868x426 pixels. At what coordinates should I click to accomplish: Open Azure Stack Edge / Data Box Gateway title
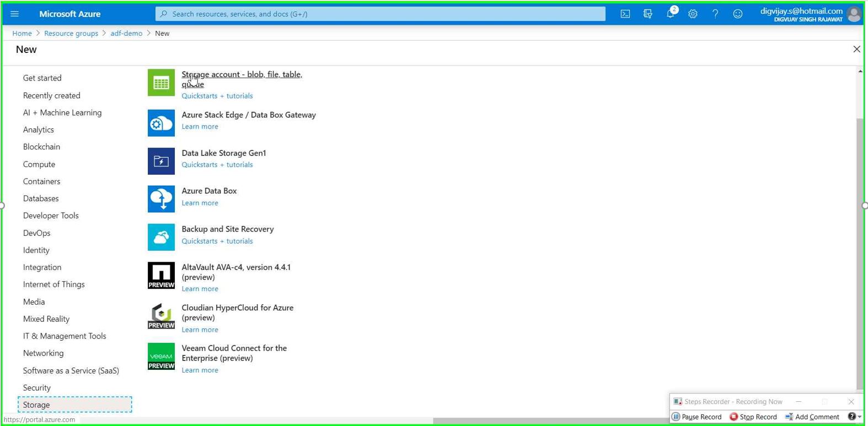249,115
